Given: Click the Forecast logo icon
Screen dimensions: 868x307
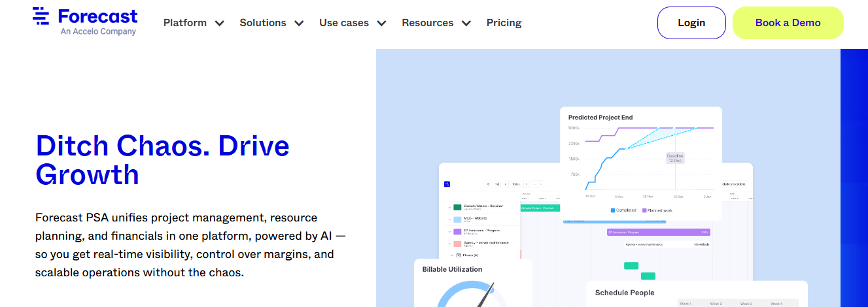Looking at the screenshot, I should point(41,16).
